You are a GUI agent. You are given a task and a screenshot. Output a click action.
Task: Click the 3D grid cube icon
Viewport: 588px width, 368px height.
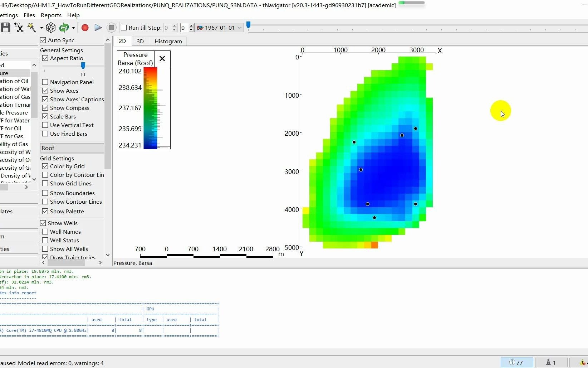(x=51, y=28)
